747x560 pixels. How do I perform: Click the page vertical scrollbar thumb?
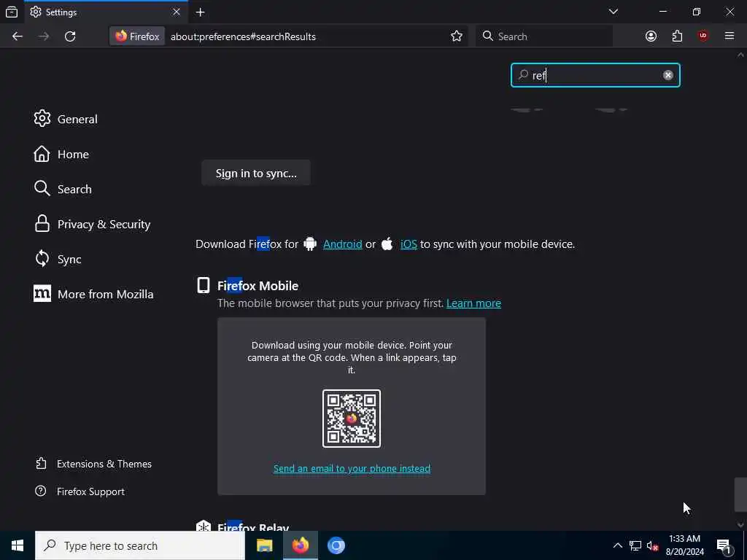(740, 495)
